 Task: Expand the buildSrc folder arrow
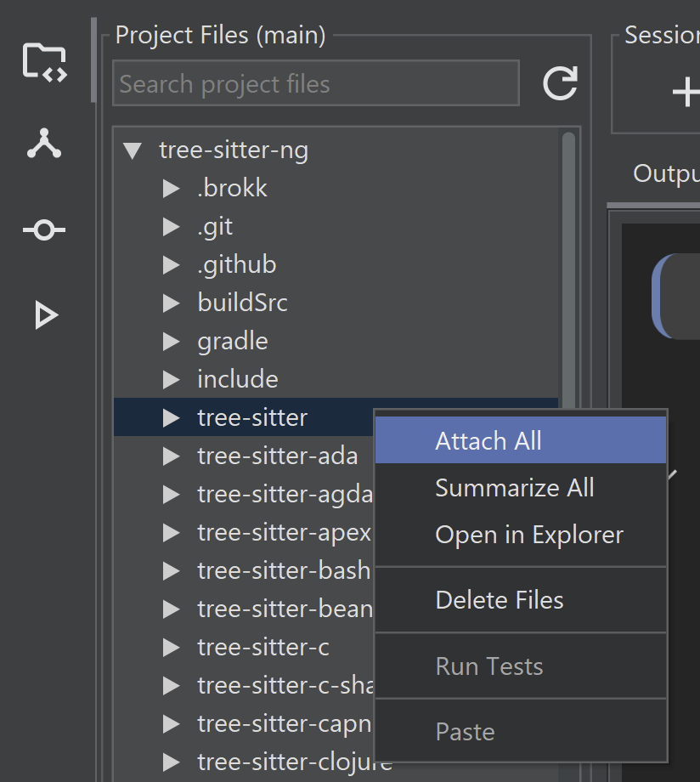(171, 303)
